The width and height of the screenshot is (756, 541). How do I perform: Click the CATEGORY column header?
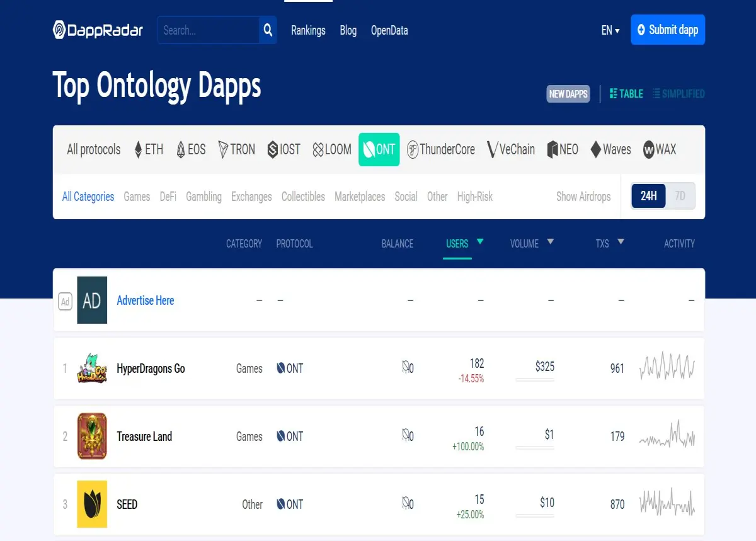(244, 244)
